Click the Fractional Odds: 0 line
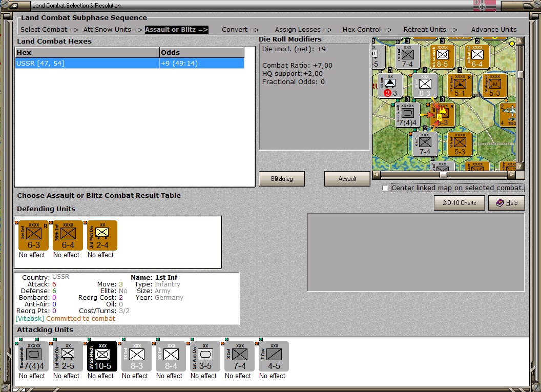This screenshot has height=392, width=541. (x=293, y=82)
